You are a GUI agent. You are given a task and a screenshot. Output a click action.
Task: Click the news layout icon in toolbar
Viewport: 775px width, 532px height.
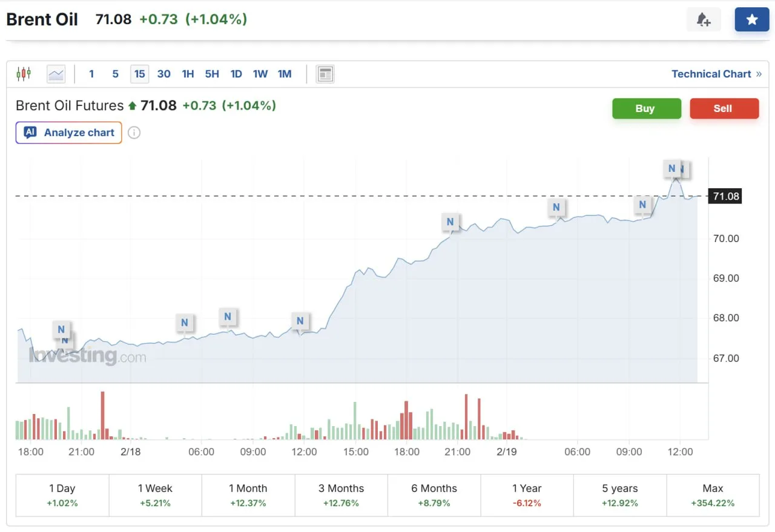325,74
